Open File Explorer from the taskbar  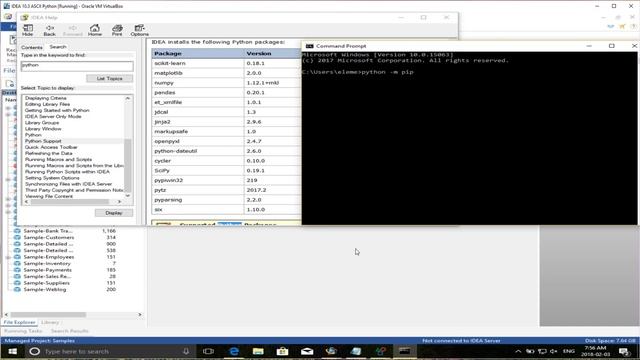tap(258, 351)
